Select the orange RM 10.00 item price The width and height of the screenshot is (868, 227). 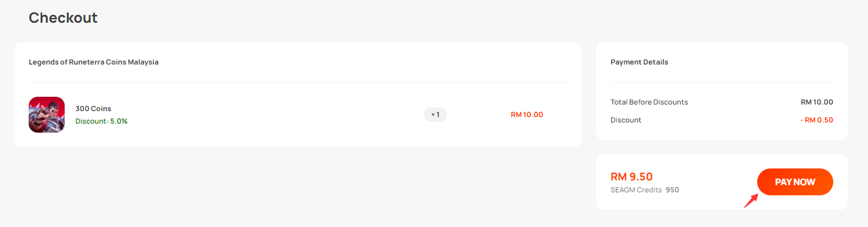click(x=527, y=115)
